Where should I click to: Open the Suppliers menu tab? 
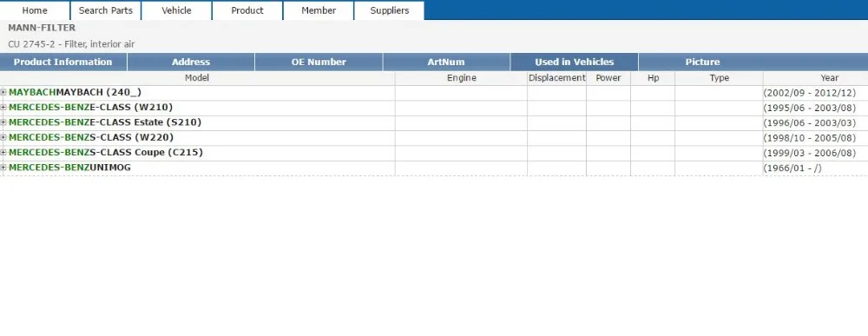pos(389,10)
